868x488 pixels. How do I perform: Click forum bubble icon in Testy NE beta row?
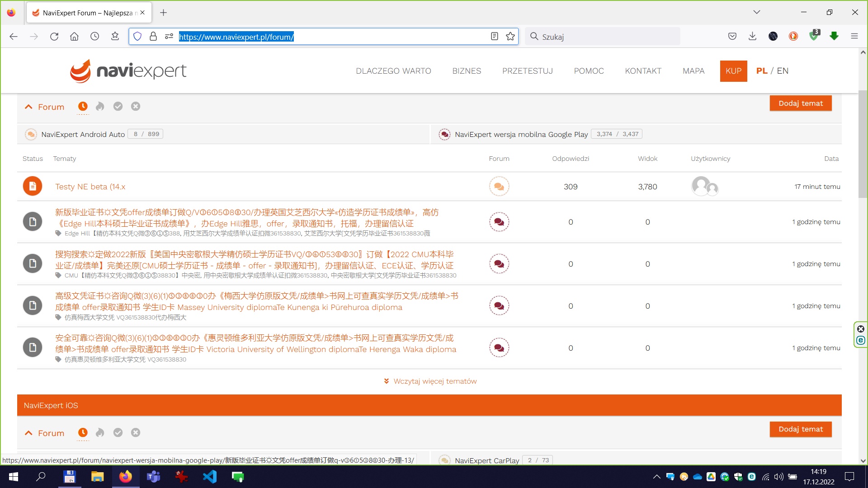coord(499,186)
